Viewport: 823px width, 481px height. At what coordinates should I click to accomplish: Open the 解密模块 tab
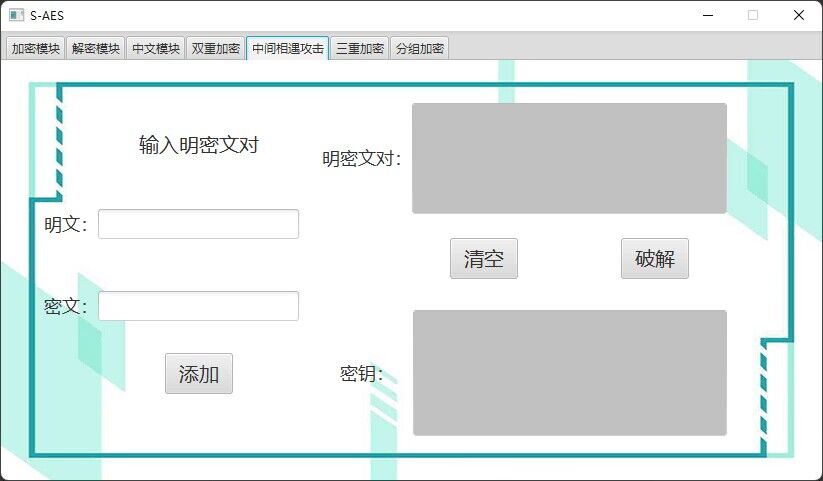click(96, 48)
